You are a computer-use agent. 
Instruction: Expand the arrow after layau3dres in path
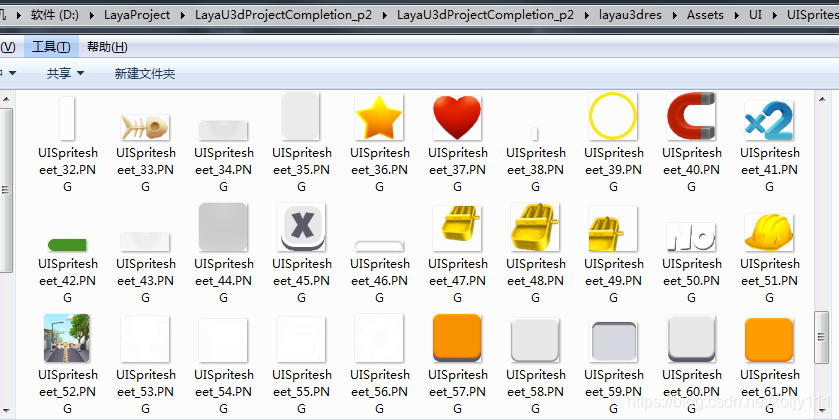[674, 15]
